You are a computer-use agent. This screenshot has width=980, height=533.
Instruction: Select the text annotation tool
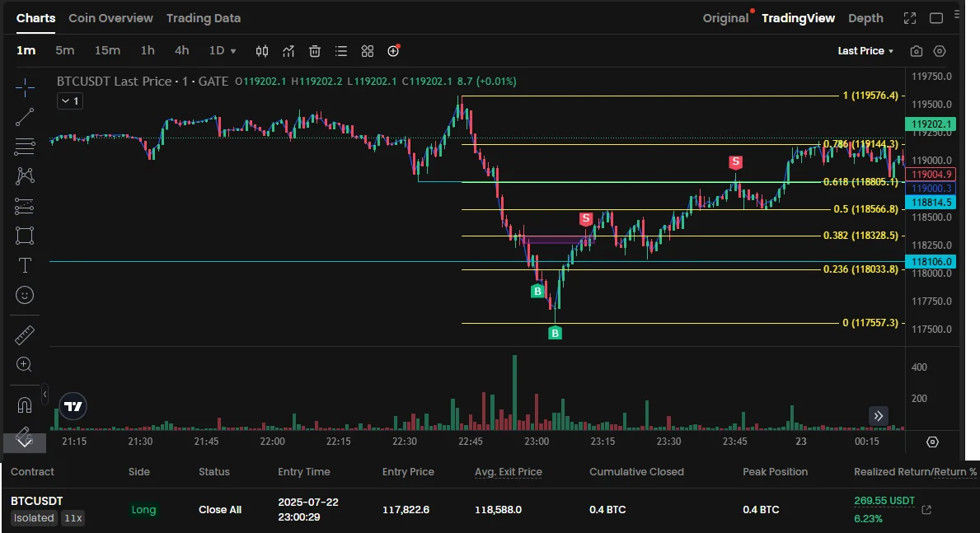pos(25,265)
